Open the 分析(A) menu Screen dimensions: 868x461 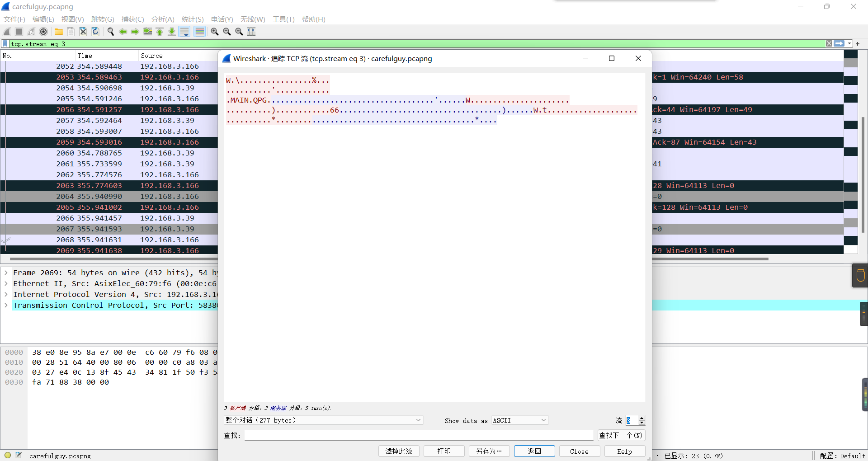tap(162, 19)
